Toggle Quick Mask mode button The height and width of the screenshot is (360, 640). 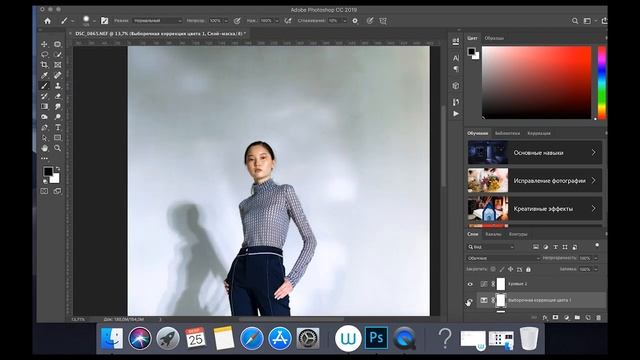click(x=44, y=191)
